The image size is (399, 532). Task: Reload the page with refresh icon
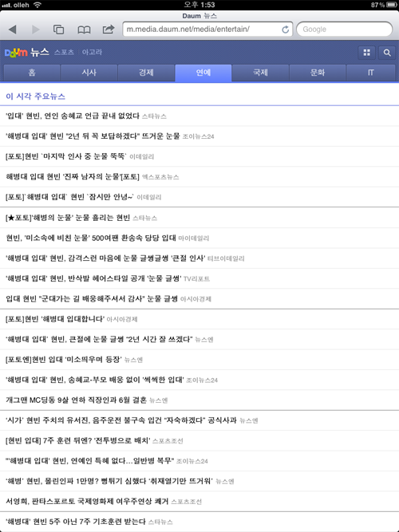(x=285, y=30)
